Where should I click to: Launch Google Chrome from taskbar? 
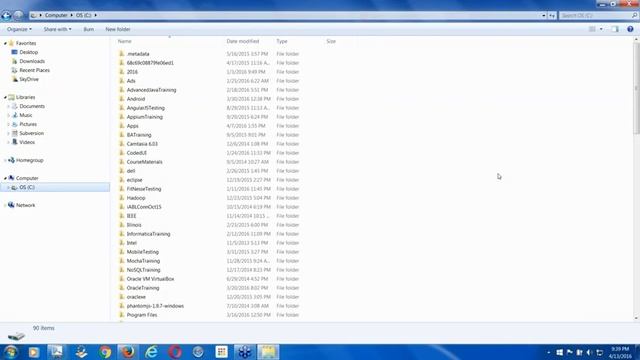[x=105, y=352]
